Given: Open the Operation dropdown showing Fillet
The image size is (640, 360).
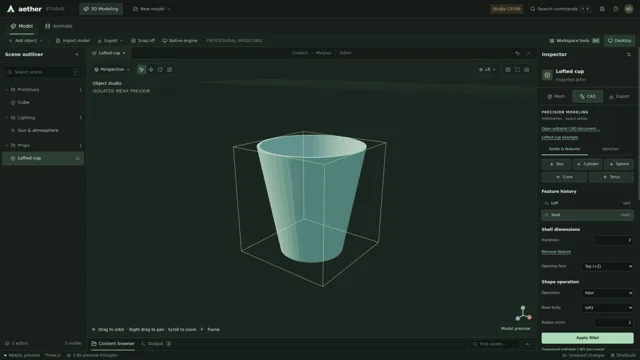Looking at the screenshot, I should tap(607, 293).
